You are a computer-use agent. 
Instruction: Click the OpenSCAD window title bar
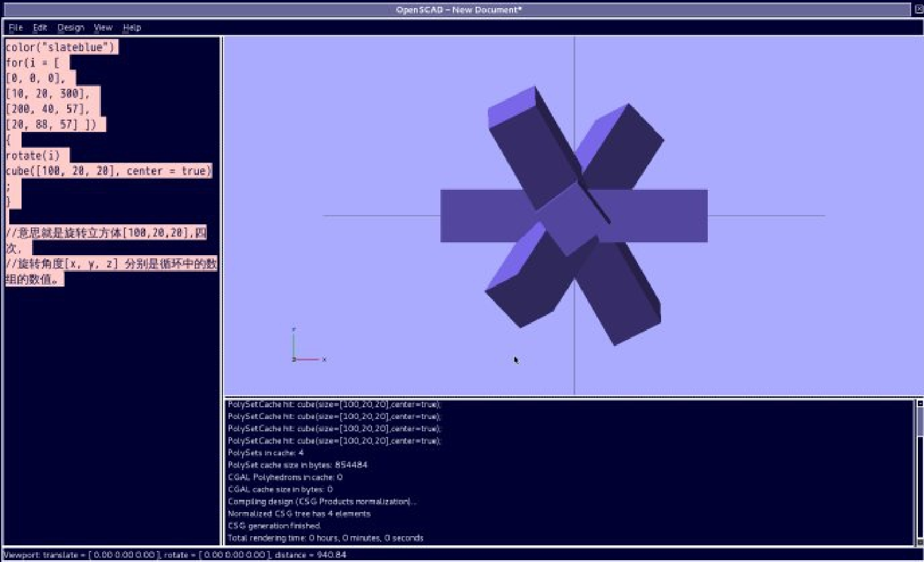tap(458, 10)
